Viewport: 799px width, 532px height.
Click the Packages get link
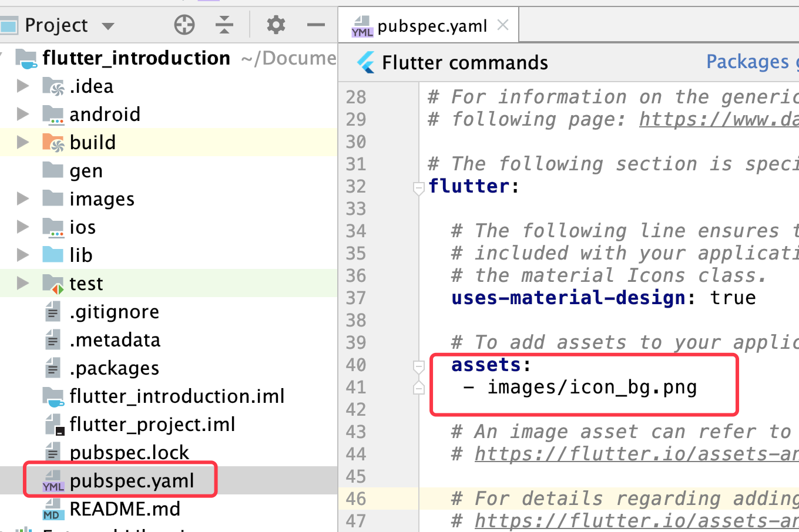tap(752, 62)
